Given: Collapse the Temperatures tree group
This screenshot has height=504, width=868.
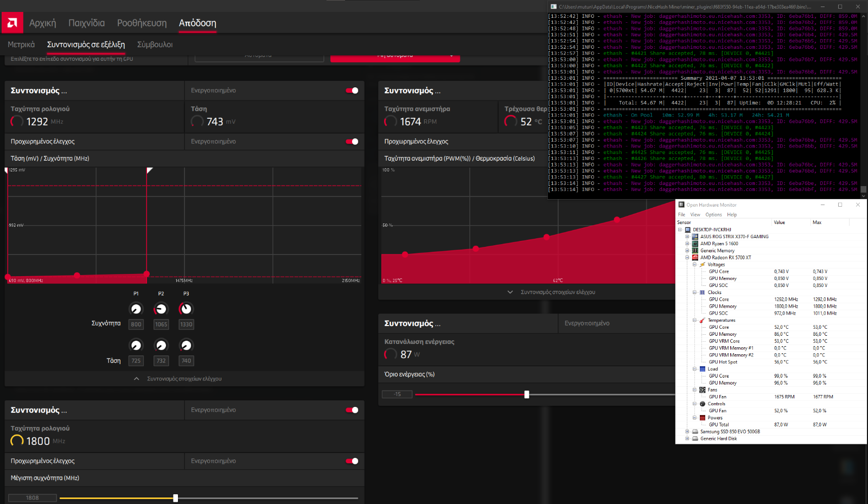Looking at the screenshot, I should 694,320.
